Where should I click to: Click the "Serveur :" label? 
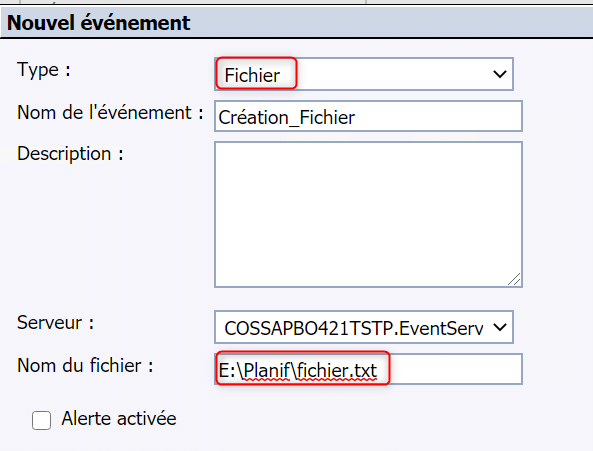(x=56, y=322)
